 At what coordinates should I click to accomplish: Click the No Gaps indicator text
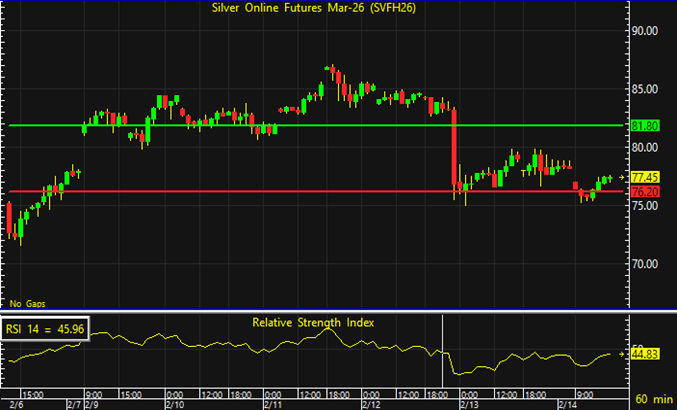(28, 303)
